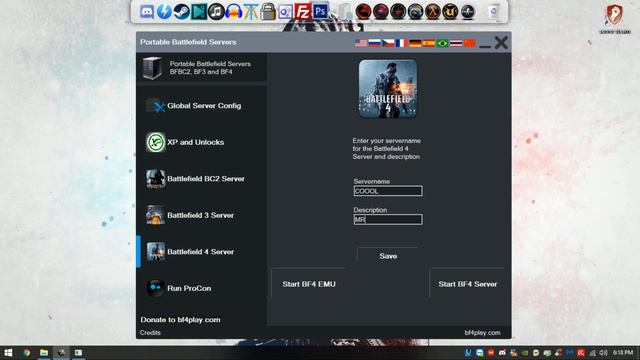Click the Battlefield 4 Server thumbnail icon

point(156,251)
